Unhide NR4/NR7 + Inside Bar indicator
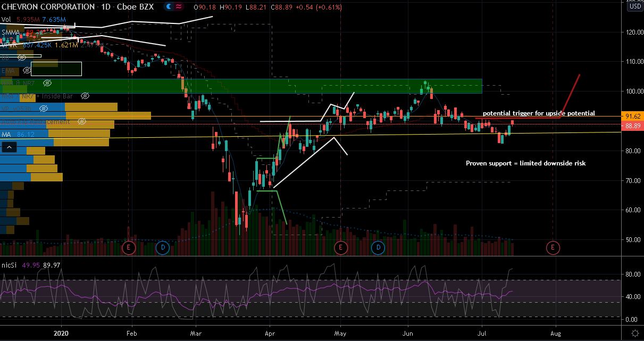This screenshot has height=341, width=644. 85,96
